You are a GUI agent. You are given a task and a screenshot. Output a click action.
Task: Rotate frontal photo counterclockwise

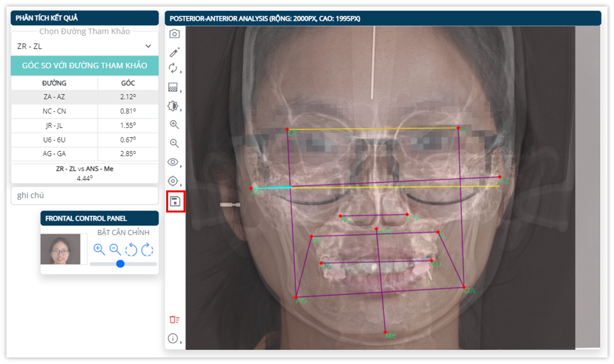click(131, 249)
